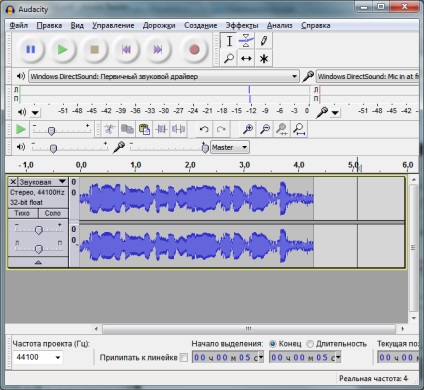Select the Zoom magnifier tool
The height and width of the screenshot is (390, 424).
(229, 58)
